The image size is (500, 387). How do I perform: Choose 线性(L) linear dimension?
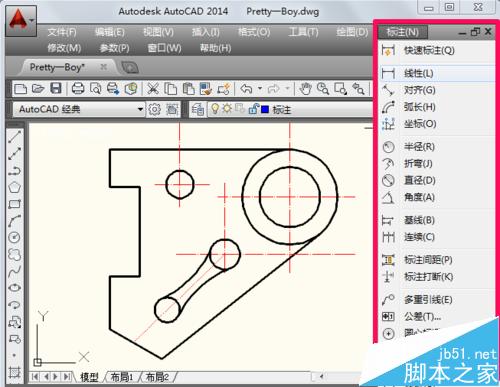(x=437, y=73)
